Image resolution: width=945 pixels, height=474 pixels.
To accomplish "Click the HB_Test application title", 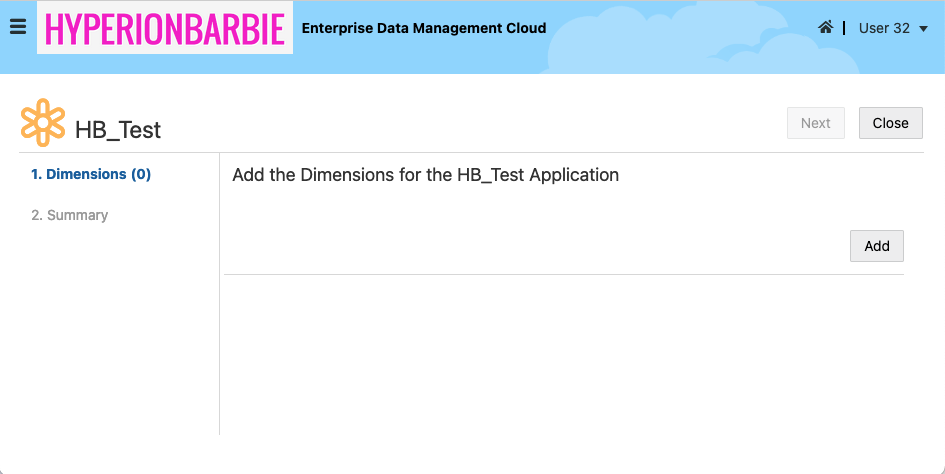I will [118, 130].
